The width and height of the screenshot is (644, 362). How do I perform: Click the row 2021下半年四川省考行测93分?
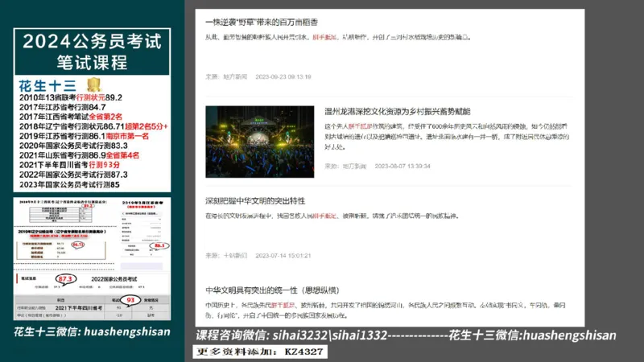coord(69,165)
